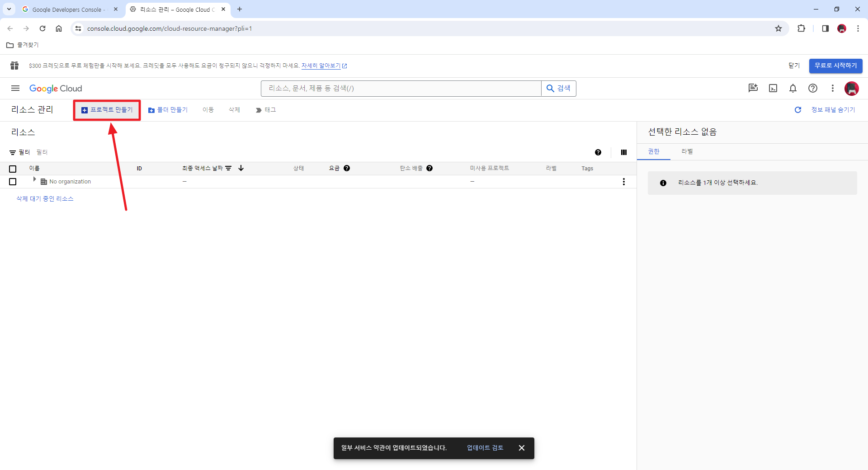Open the Google account profile avatar
868x470 pixels.
click(x=852, y=89)
